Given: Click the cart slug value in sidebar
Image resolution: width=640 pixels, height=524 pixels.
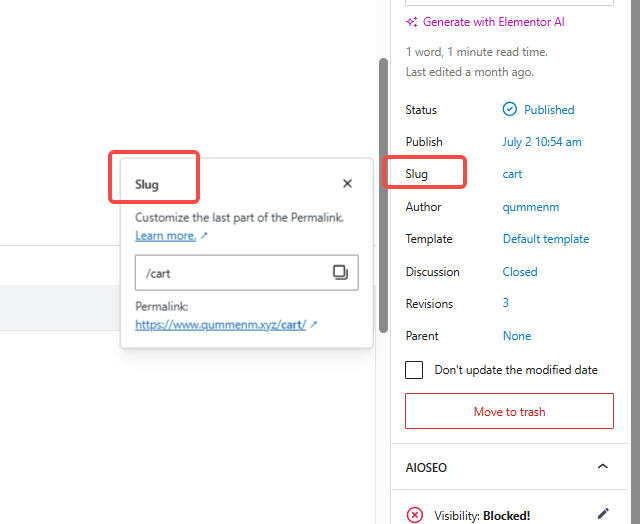Looking at the screenshot, I should [512, 174].
